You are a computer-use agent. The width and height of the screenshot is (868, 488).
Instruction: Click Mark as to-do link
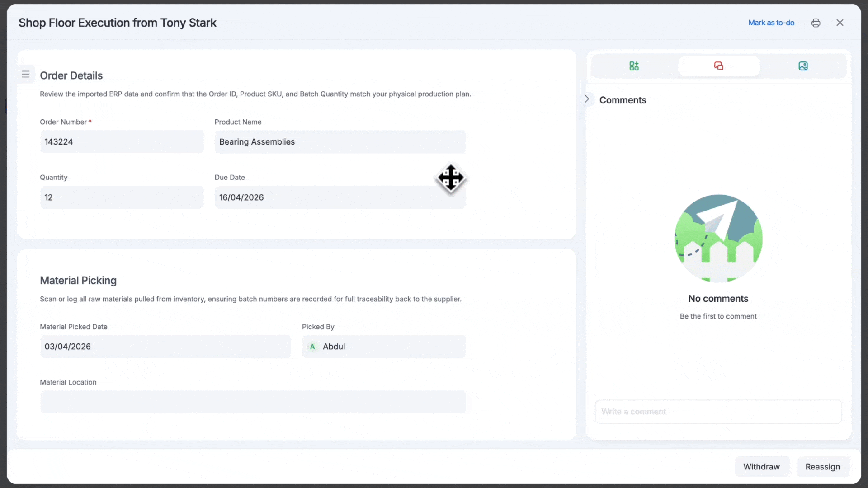click(x=771, y=23)
